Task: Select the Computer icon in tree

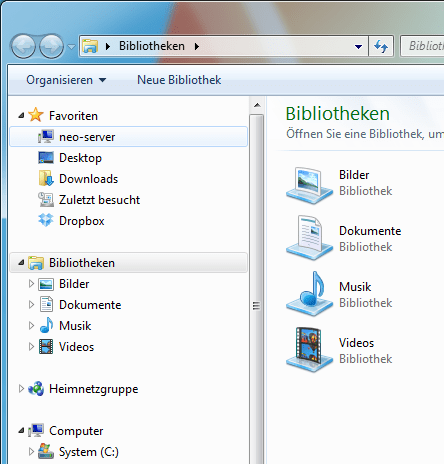Action: point(36,430)
